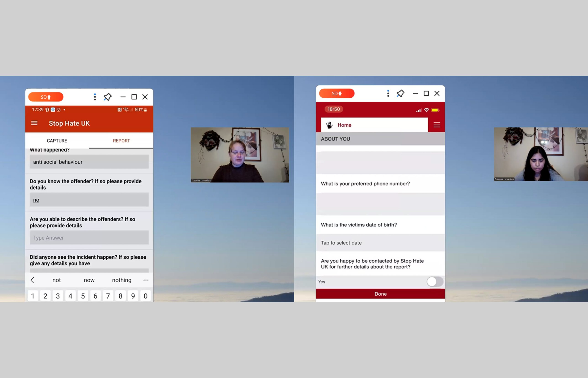Tap the 8 key on keyboard
The width and height of the screenshot is (588, 378).
pos(121,296)
